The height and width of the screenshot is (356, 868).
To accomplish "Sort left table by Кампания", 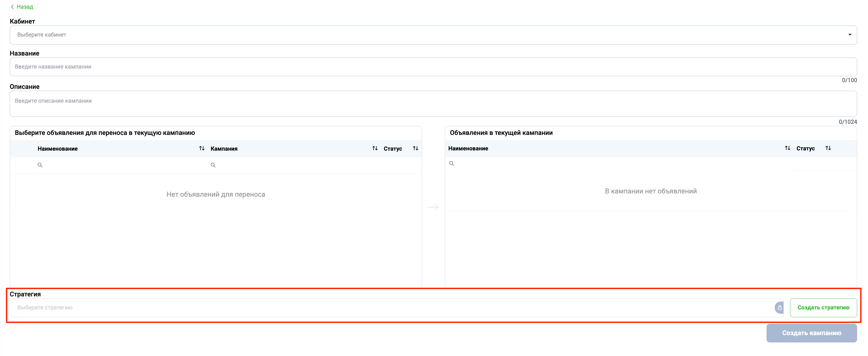I will coord(375,148).
